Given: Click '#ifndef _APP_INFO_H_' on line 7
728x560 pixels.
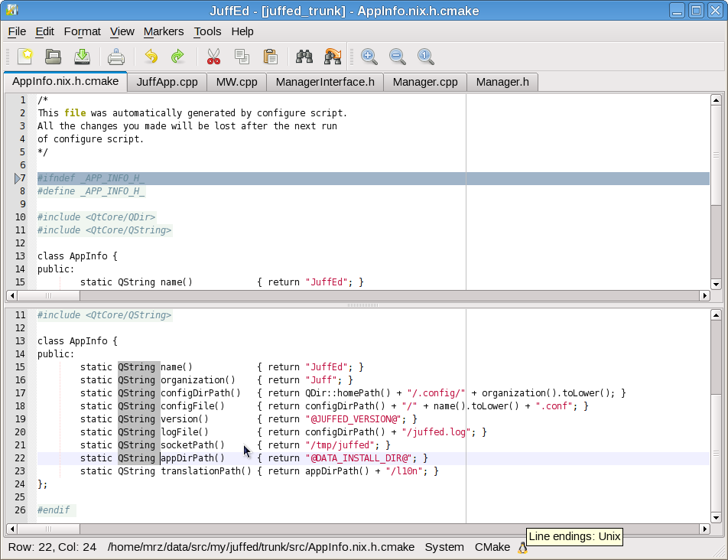Looking at the screenshot, I should (91, 178).
